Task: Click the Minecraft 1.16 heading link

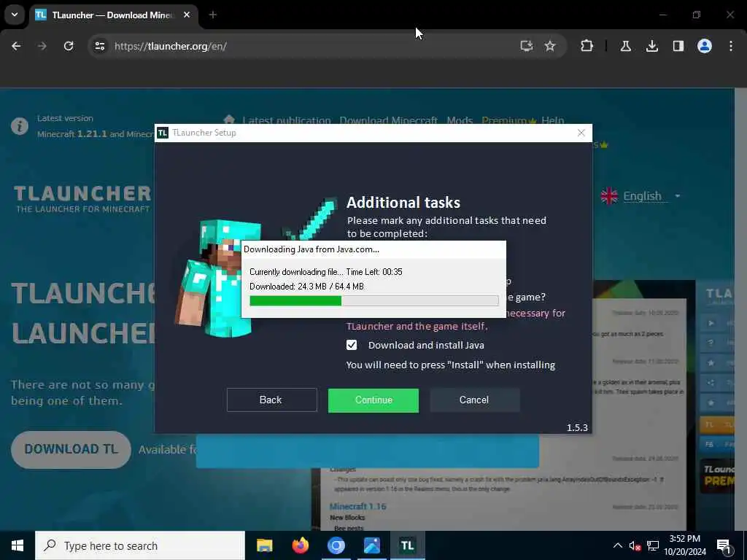Action: click(x=357, y=506)
